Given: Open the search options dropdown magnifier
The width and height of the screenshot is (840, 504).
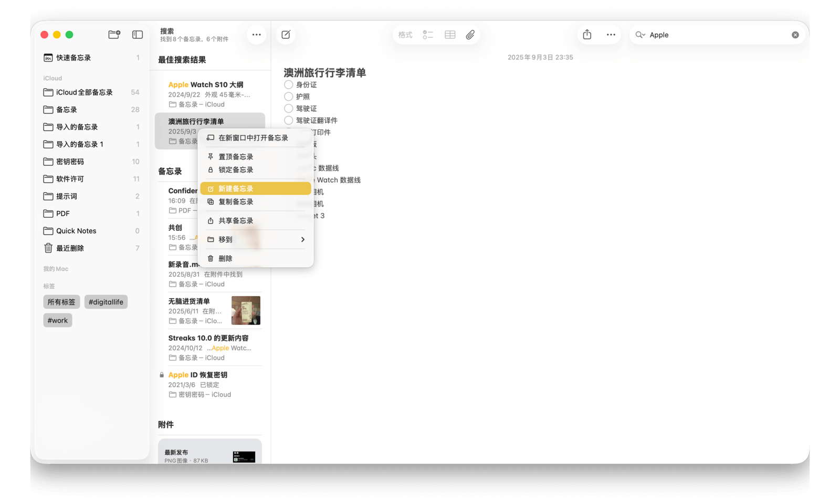Looking at the screenshot, I should [x=640, y=35].
